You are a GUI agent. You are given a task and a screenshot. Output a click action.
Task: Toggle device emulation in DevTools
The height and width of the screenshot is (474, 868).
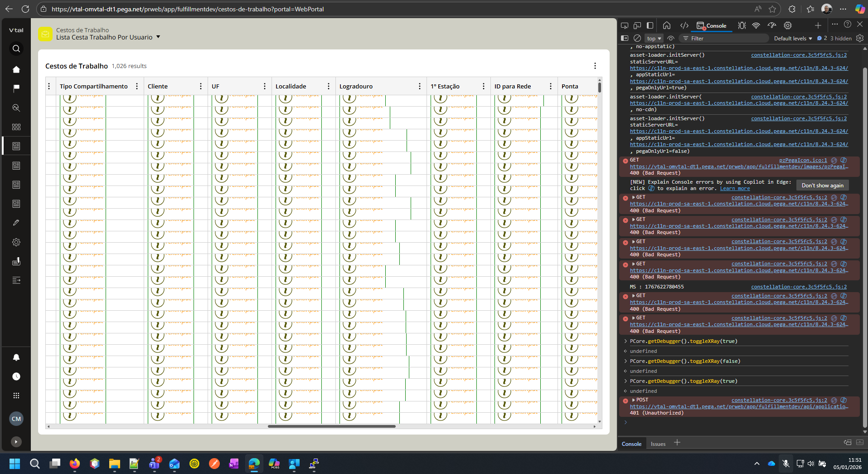637,25
